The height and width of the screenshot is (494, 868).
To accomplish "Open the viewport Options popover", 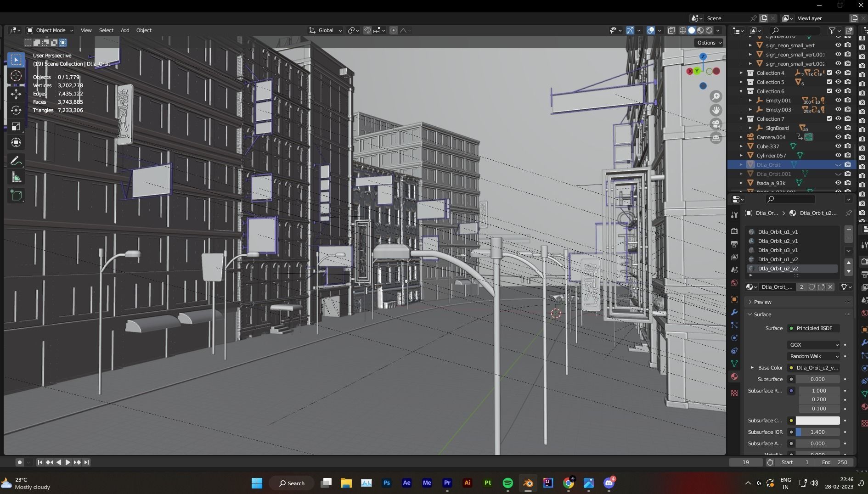I will (x=709, y=43).
